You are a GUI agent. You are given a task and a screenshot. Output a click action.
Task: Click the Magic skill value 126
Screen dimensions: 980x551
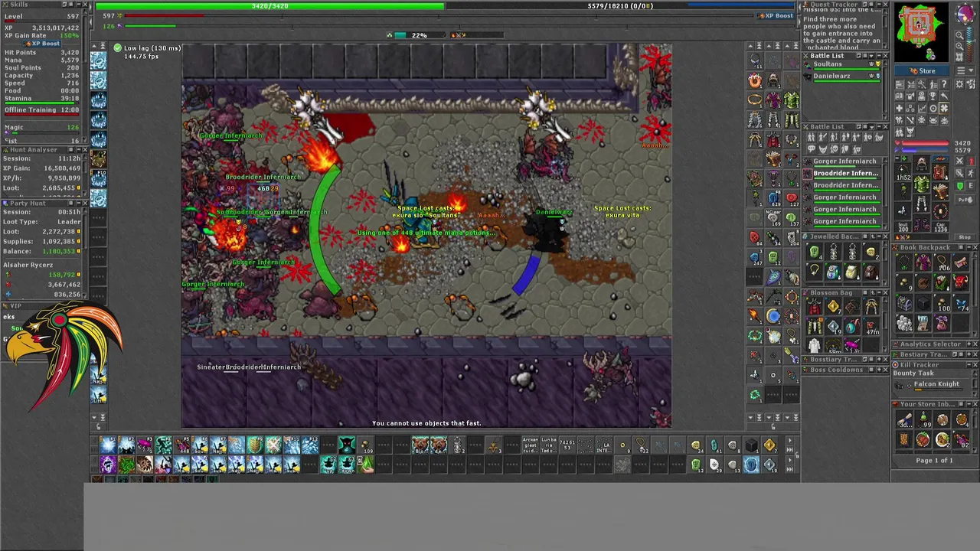[73, 128]
